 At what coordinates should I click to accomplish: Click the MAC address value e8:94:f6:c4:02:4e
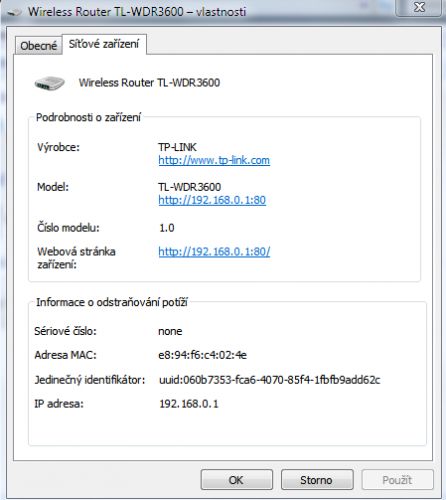202,355
